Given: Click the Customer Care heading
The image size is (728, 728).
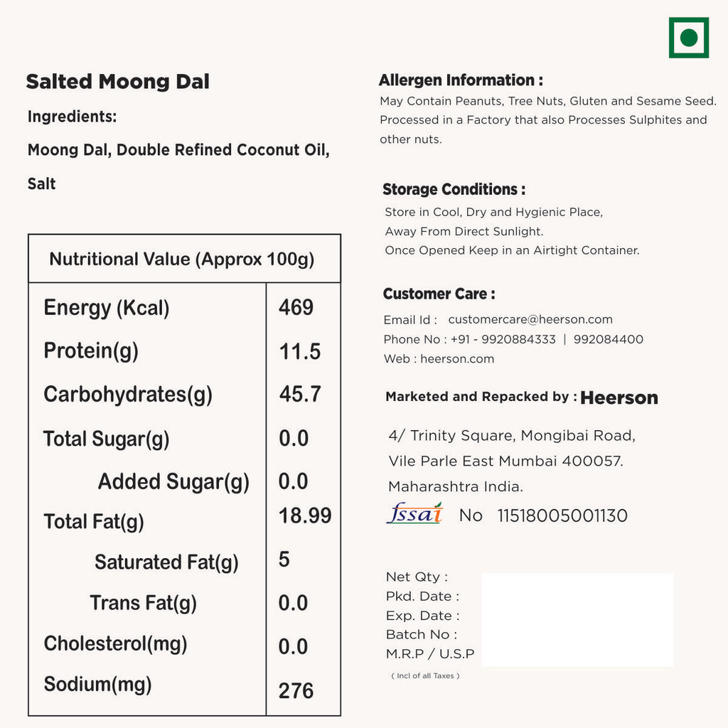Looking at the screenshot, I should click(x=439, y=294).
